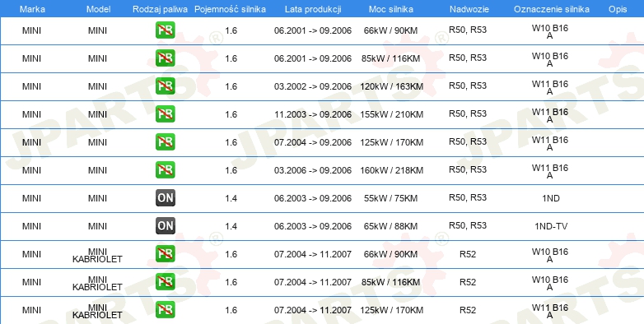Screen dimensions: 644x324
Task: Select the 1ND-TV engine code cell
Action: 551,226
